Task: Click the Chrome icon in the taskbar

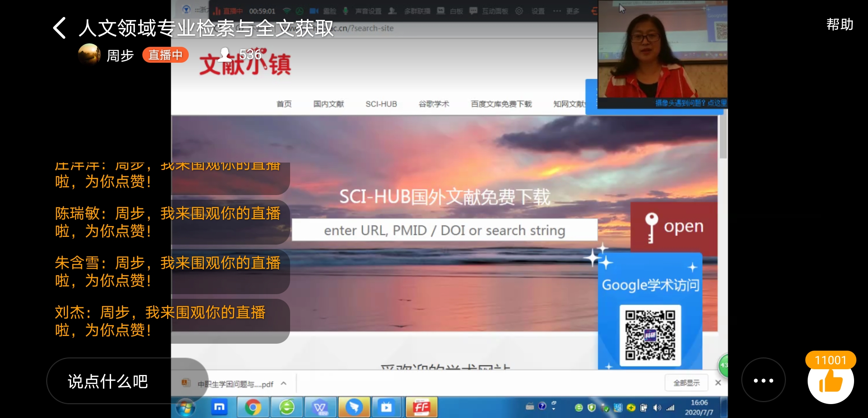Action: [x=253, y=407]
